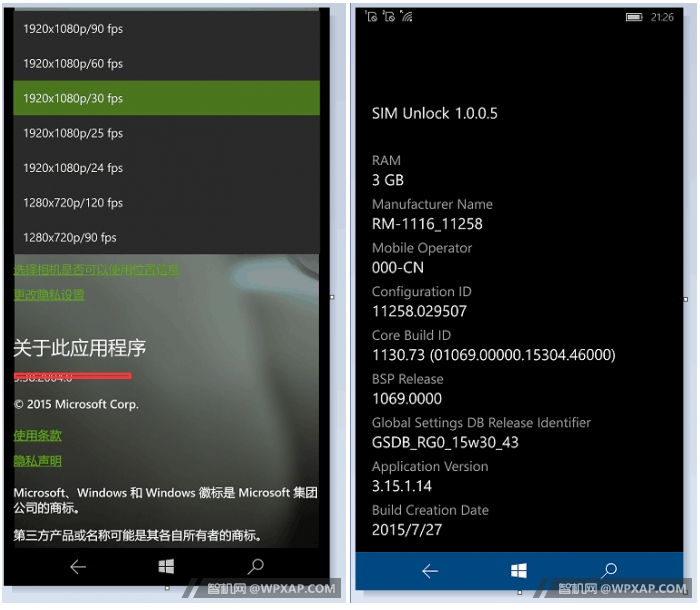Click the 'SIM Unlock 1.0.0.5' text
The height and width of the screenshot is (610, 700).
point(434,113)
